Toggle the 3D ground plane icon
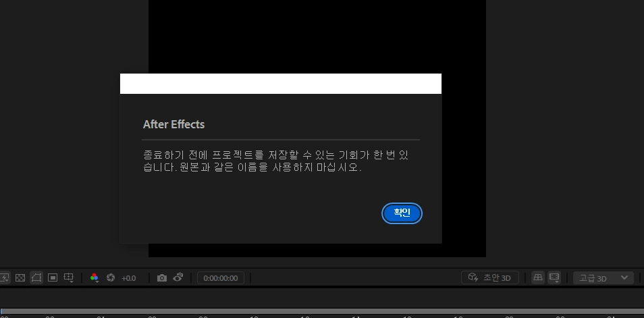Image resolution: width=644 pixels, height=318 pixels. pyautogui.click(x=537, y=277)
